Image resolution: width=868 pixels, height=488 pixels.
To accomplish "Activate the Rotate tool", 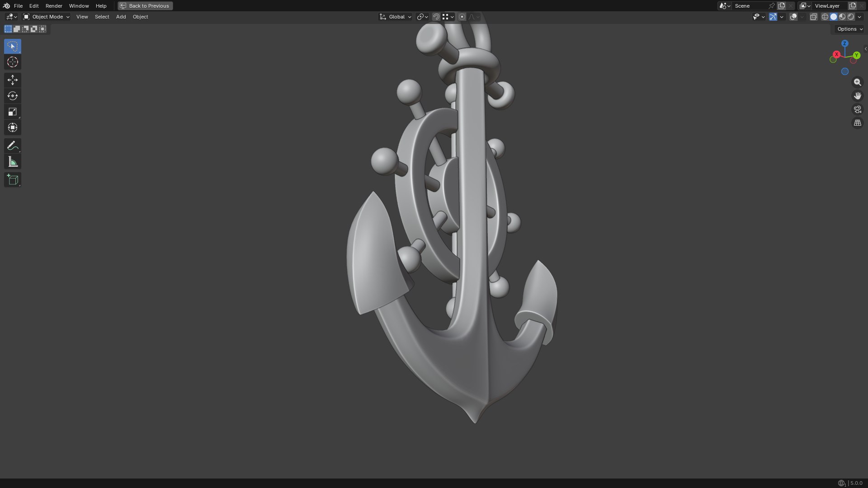I will point(13,96).
